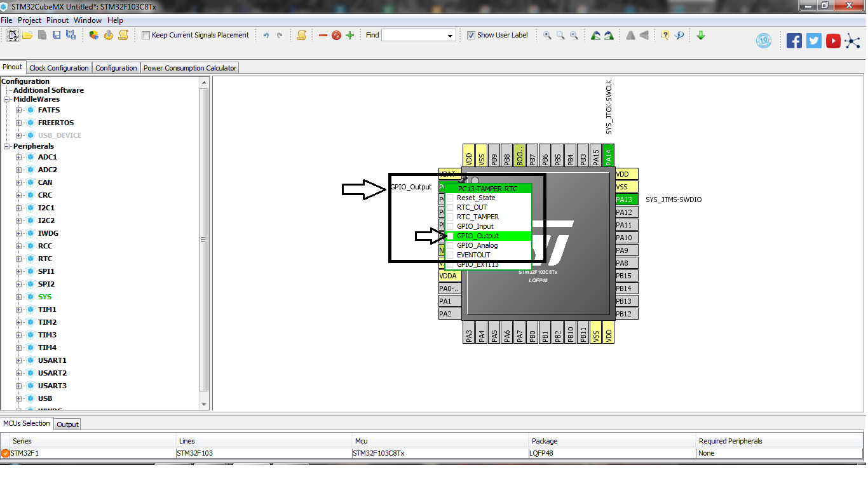Image resolution: width=868 pixels, height=488 pixels.
Task: Click the About info bubble icon
Action: pyautogui.click(x=679, y=36)
